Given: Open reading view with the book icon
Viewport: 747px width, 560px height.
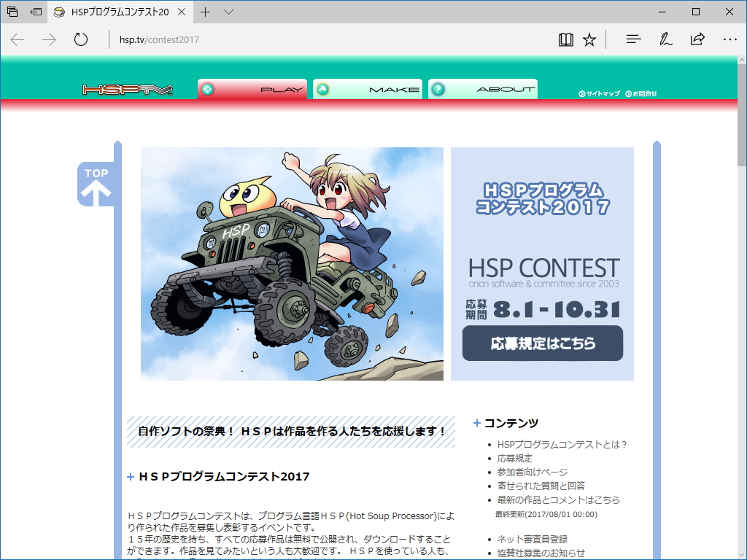Looking at the screenshot, I should (565, 40).
